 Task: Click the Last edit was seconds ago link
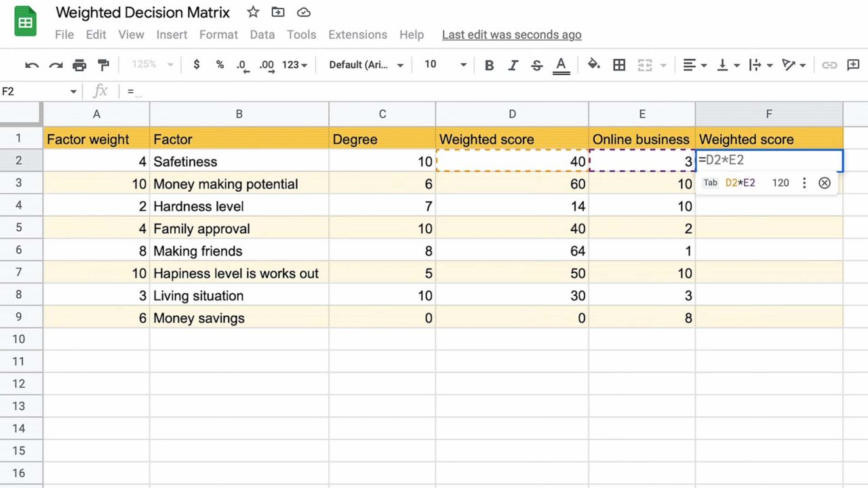point(511,35)
